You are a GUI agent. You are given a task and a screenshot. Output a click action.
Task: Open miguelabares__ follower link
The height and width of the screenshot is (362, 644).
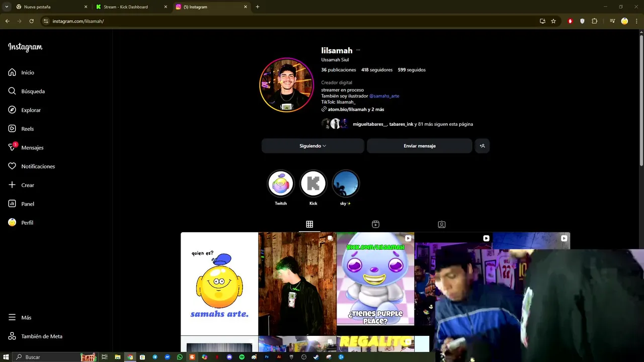(x=370, y=124)
